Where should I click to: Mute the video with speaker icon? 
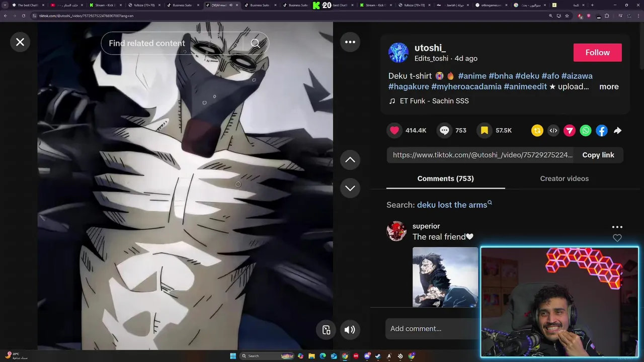[350, 330]
